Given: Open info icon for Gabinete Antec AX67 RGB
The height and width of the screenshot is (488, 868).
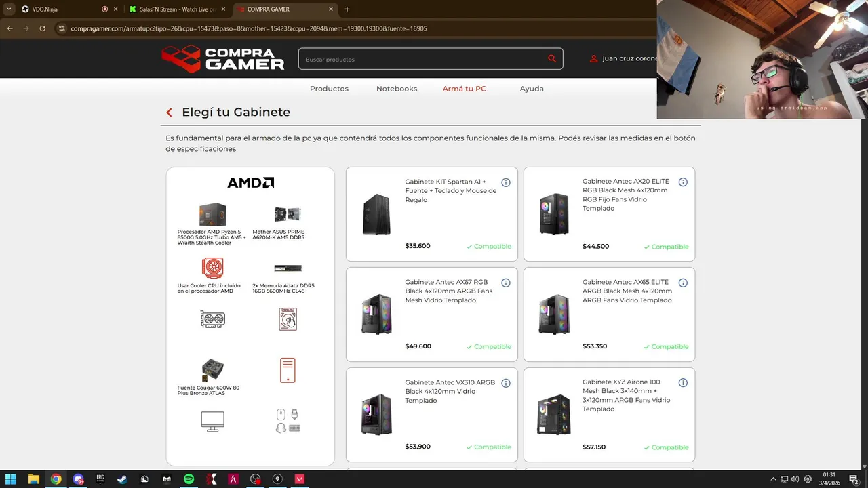Looking at the screenshot, I should click(x=506, y=283).
